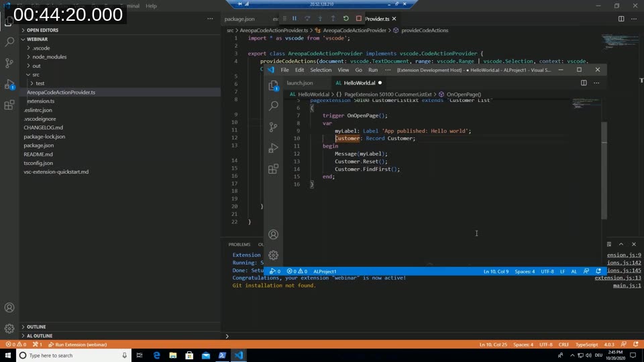This screenshot has width=644, height=362.
Task: Click CRLF end of line in status bar
Action: 563,345
